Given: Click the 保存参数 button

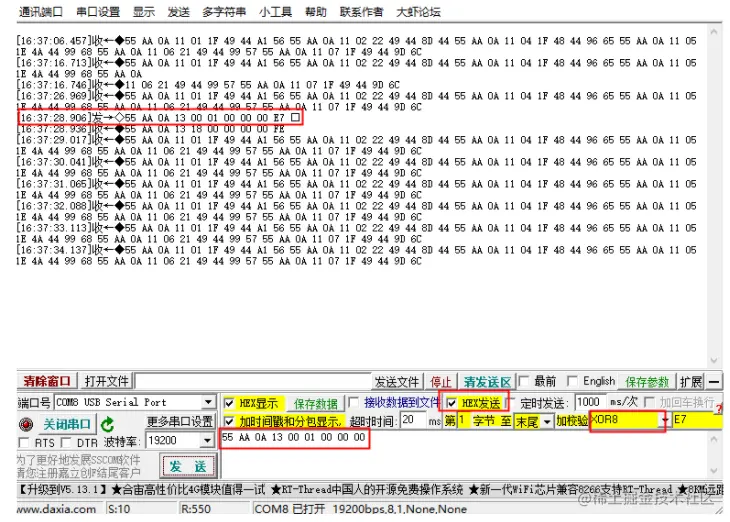Looking at the screenshot, I should pyautogui.click(x=648, y=382).
